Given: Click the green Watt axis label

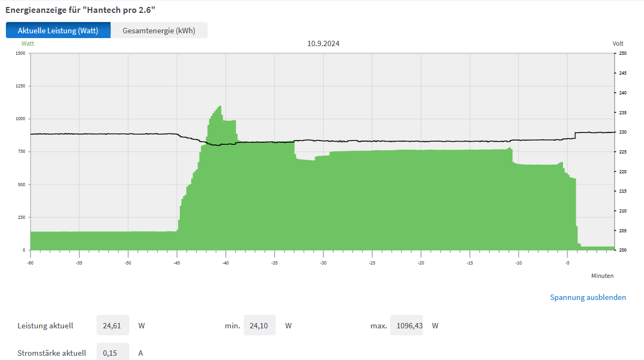Looking at the screenshot, I should click(27, 43).
